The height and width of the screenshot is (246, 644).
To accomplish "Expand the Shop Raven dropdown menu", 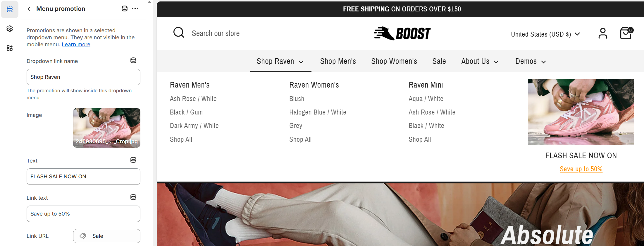I will tap(280, 61).
